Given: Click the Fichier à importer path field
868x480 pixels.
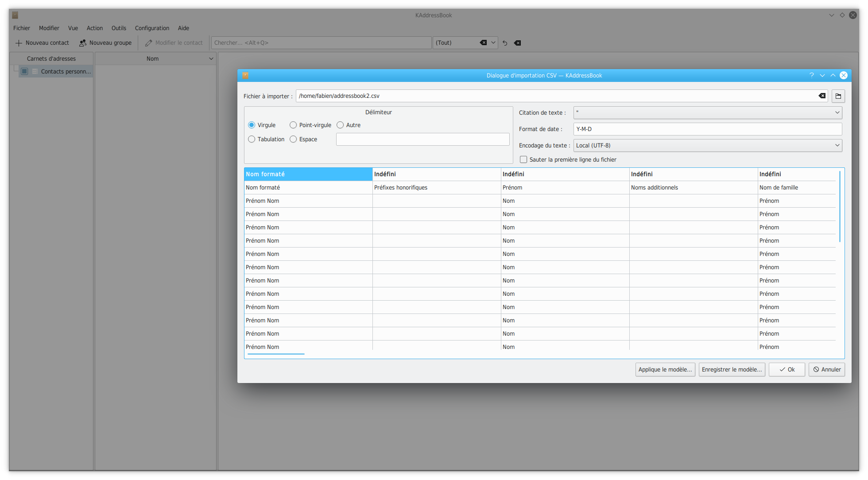Looking at the screenshot, I should pos(562,96).
